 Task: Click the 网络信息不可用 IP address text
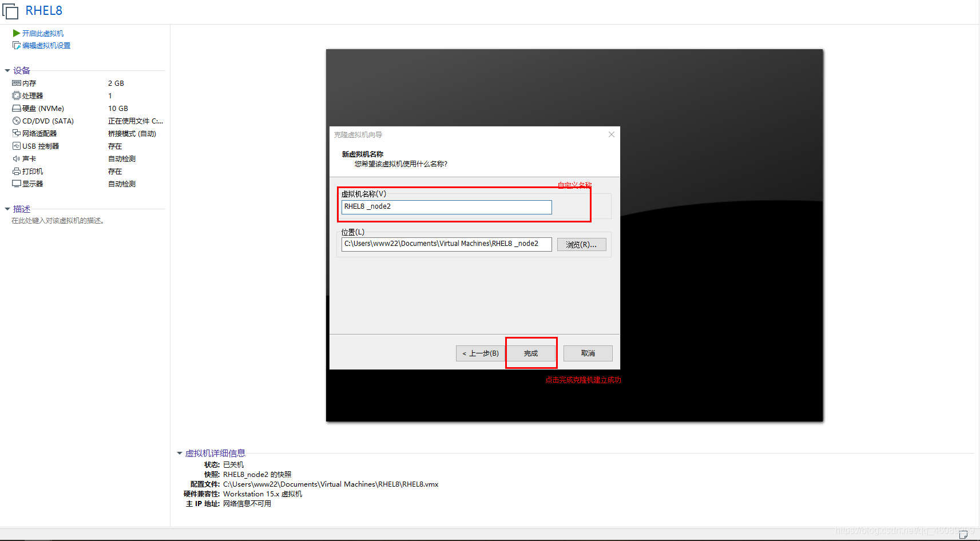pyautogui.click(x=247, y=503)
